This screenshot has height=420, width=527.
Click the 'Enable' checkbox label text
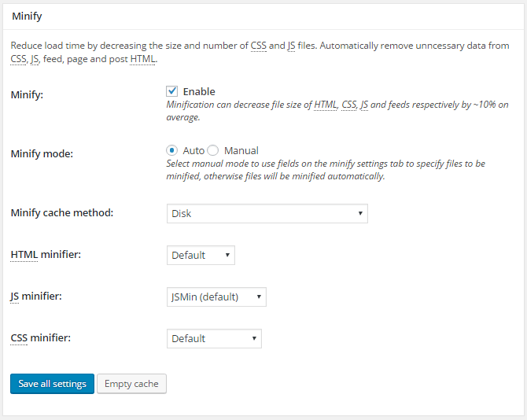point(199,91)
